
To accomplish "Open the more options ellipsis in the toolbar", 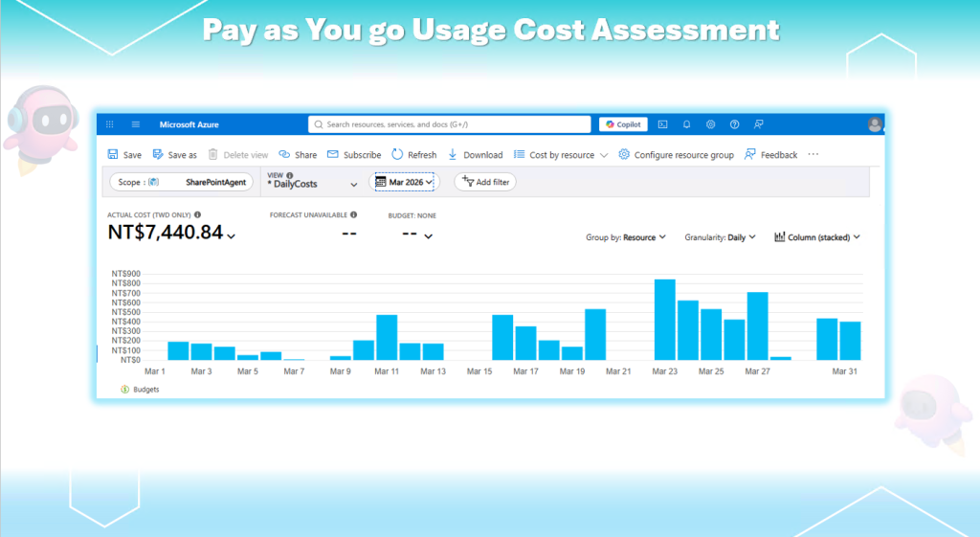I will coord(813,154).
